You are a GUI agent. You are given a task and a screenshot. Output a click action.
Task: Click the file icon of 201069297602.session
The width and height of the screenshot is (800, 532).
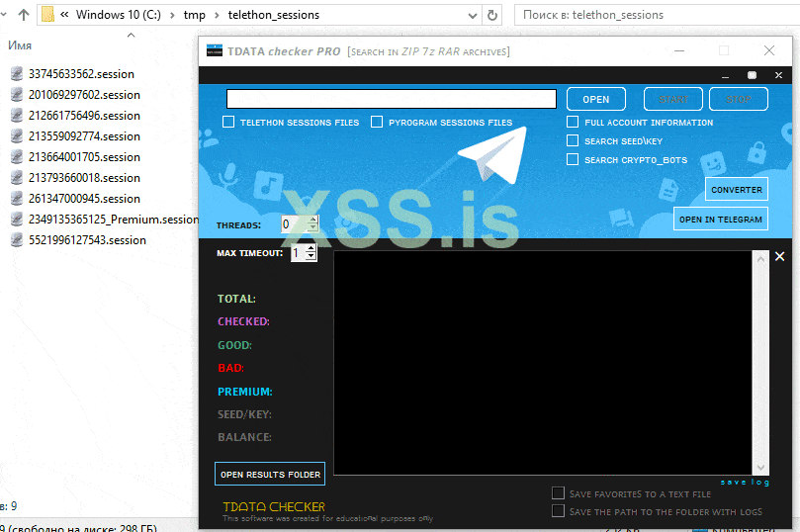pyautogui.click(x=17, y=95)
